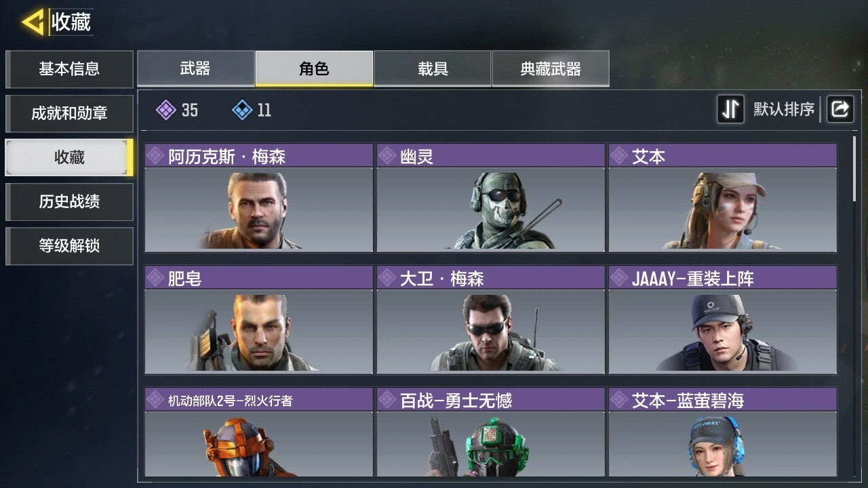Viewport: 868px width, 488px height.
Task: Open the 默认排序 sorting option
Action: pyautogui.click(x=784, y=109)
